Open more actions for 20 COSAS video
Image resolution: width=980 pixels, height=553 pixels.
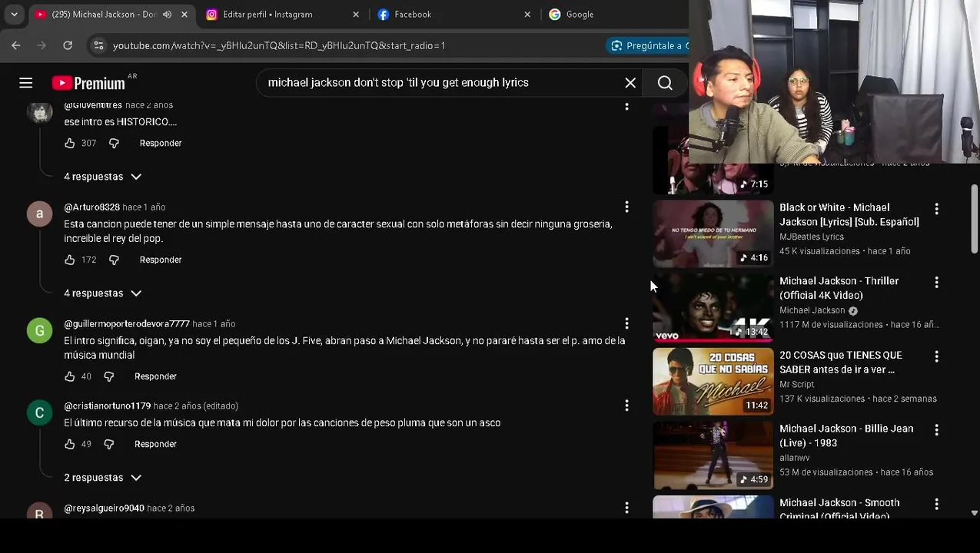[x=936, y=356]
